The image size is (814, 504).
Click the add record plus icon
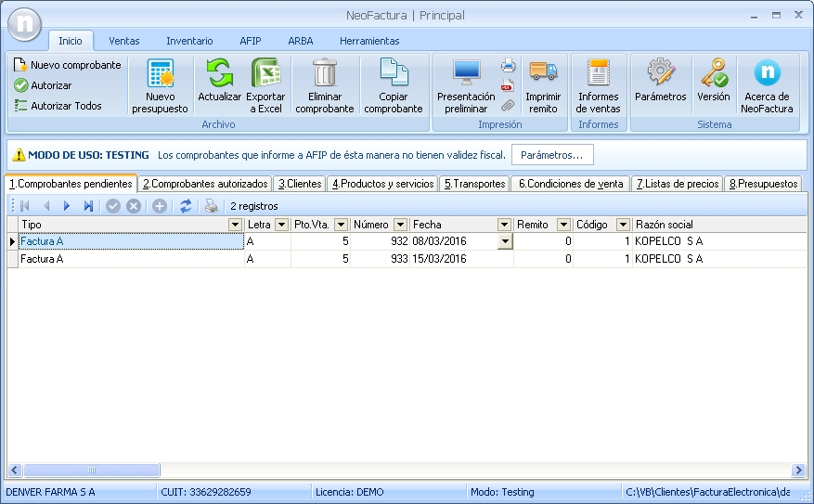point(160,206)
